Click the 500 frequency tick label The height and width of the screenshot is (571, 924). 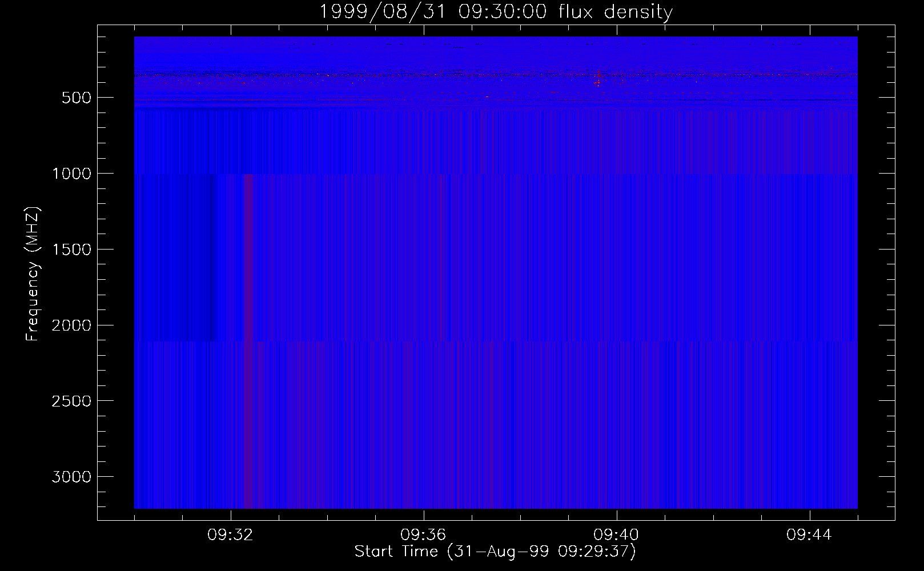click(x=77, y=98)
